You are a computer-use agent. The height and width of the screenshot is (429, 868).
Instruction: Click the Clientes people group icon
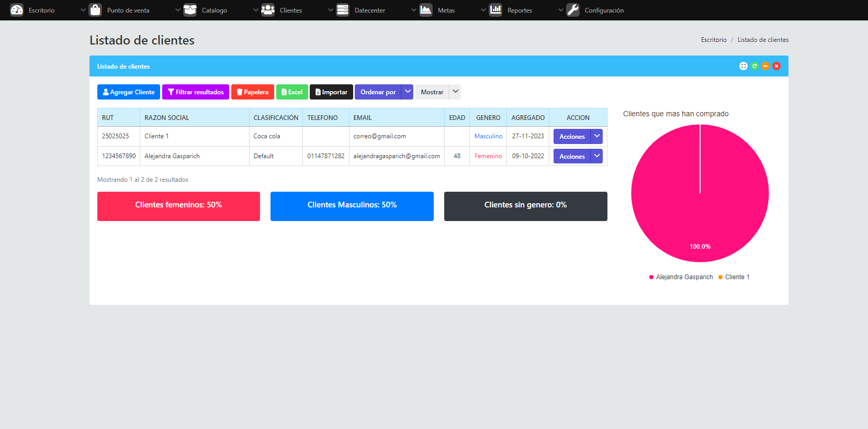coord(268,10)
